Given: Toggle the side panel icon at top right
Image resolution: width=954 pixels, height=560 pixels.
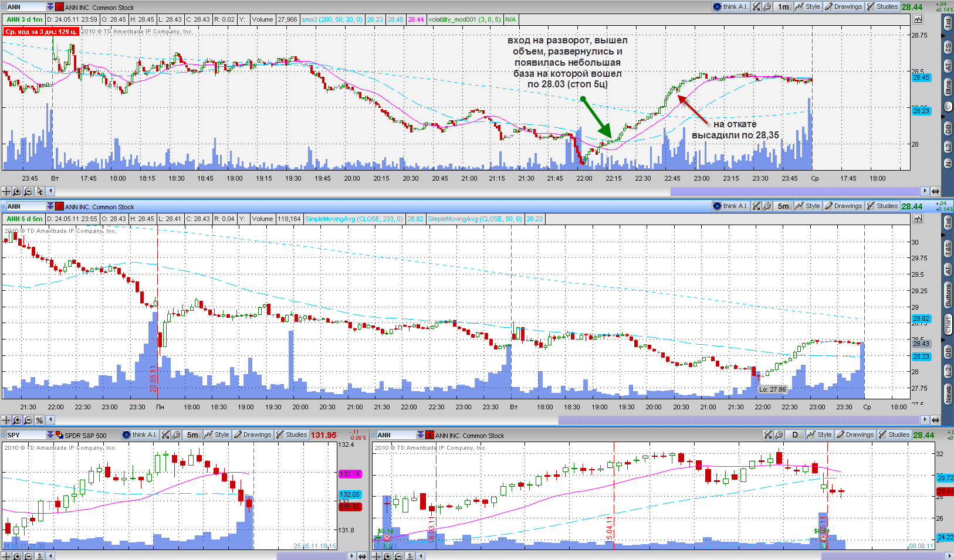Looking at the screenshot, I should pos(918,19).
